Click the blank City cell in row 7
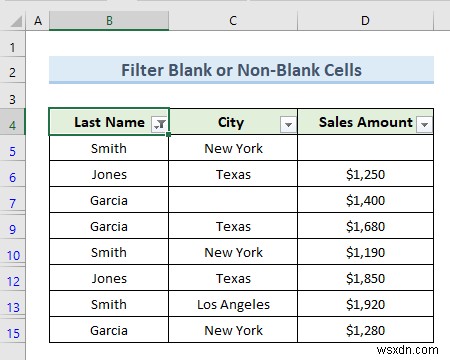This screenshot has width=450, height=360. coord(233,200)
